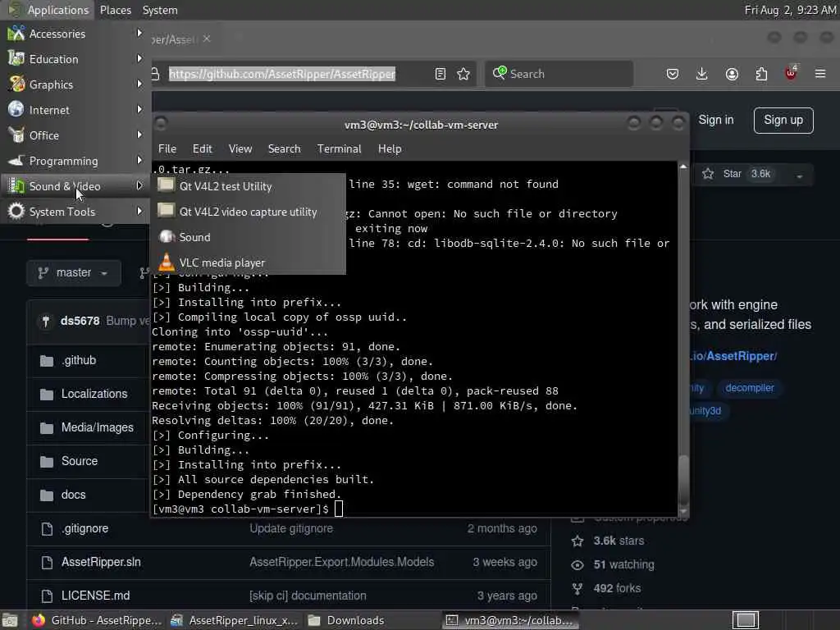840x630 pixels.
Task: Open the AssetRipper.sln file
Action: tap(101, 562)
